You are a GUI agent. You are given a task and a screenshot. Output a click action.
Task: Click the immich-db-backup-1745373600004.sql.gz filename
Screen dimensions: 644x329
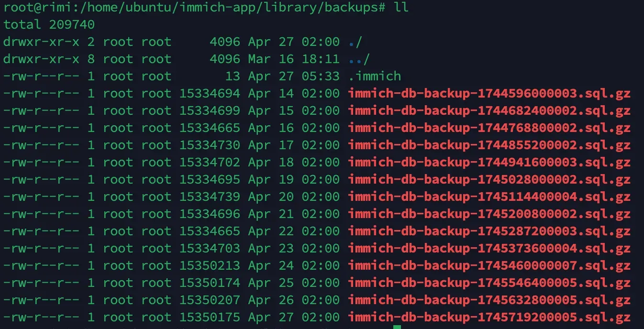pos(489,249)
